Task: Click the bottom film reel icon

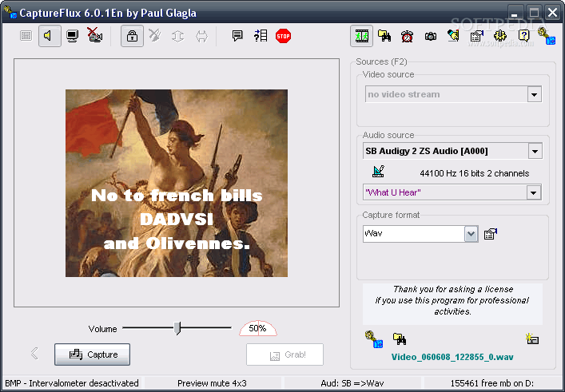Action: [374, 339]
